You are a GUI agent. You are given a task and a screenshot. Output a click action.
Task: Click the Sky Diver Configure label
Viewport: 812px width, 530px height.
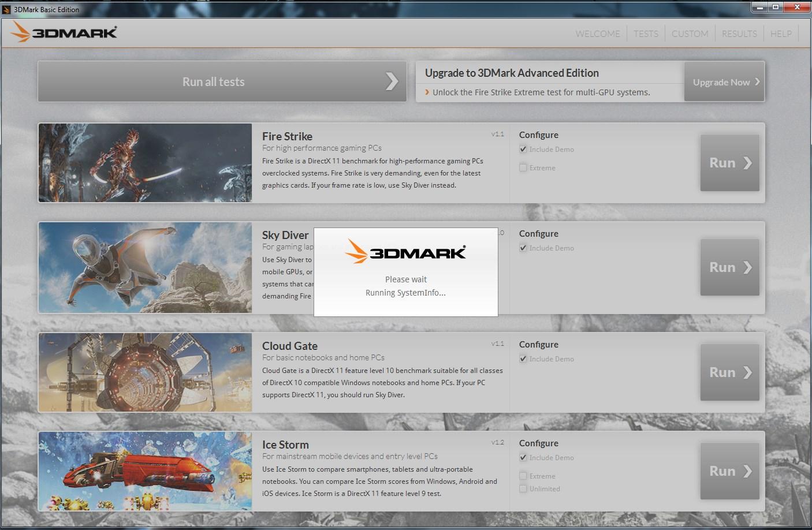(538, 233)
